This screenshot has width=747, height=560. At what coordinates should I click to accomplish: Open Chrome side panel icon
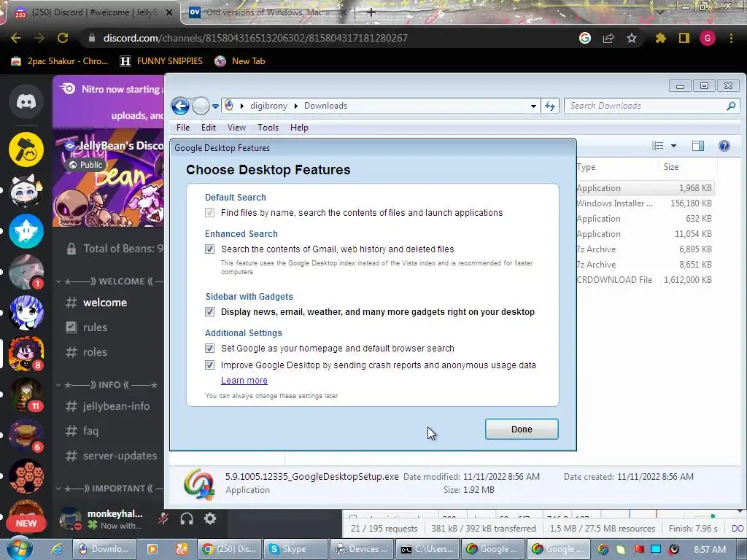tap(684, 38)
